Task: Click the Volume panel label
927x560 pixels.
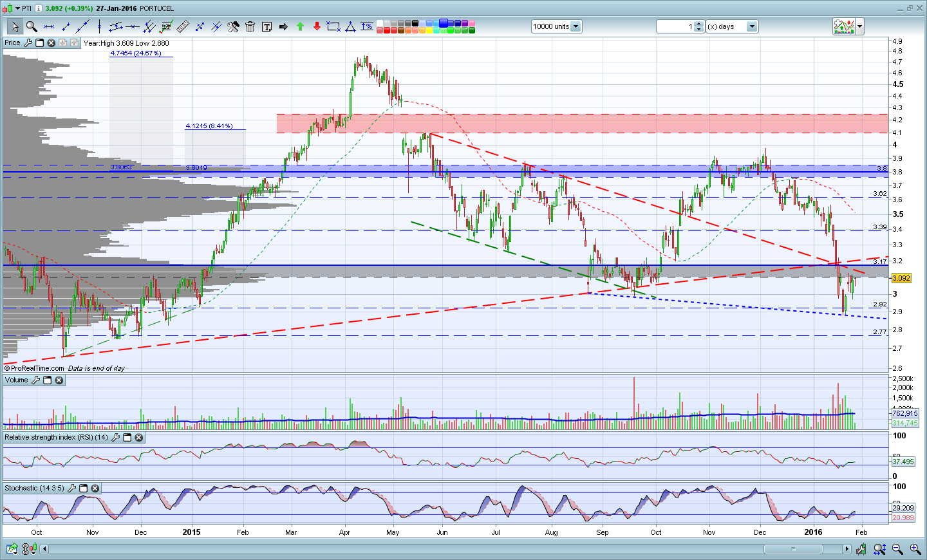Action: click(x=16, y=380)
